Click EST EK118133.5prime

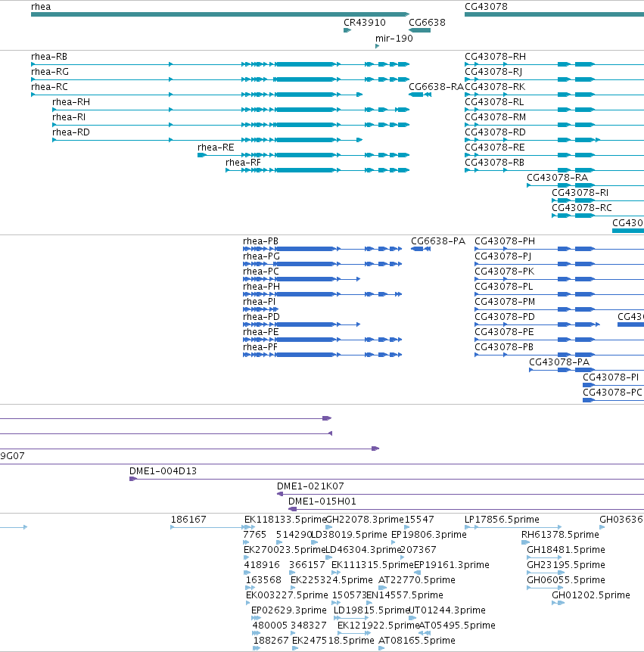pyautogui.click(x=250, y=527)
